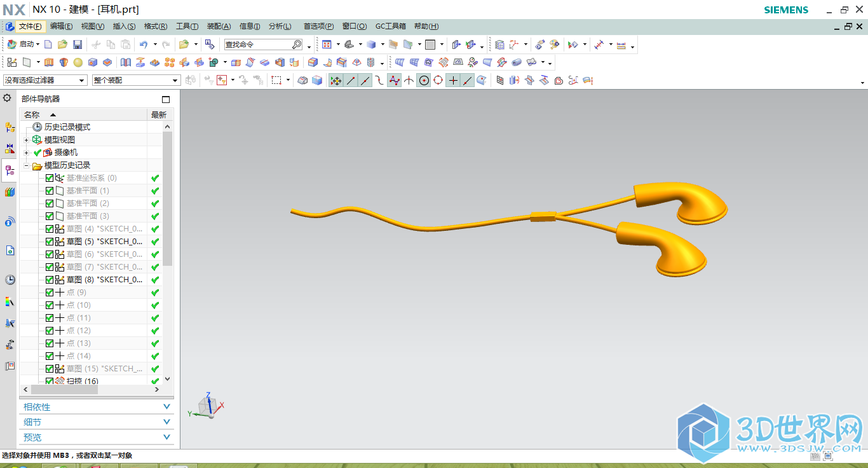Open the 视图(V) menu
Viewport: 868px width, 468px height.
pyautogui.click(x=93, y=26)
